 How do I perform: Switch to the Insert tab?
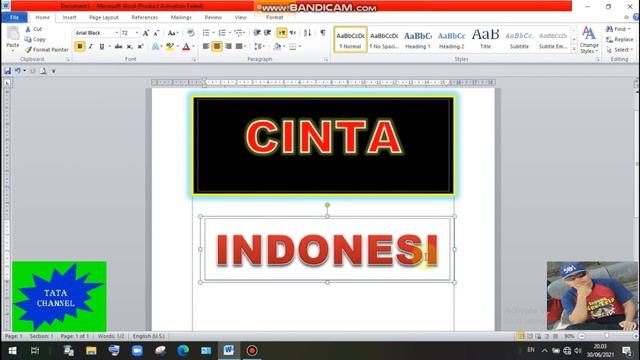click(69, 18)
